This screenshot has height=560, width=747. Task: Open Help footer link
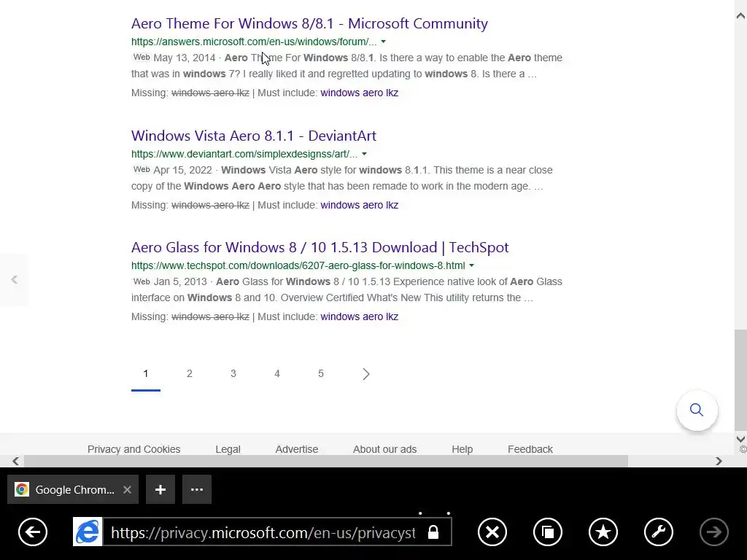462,449
